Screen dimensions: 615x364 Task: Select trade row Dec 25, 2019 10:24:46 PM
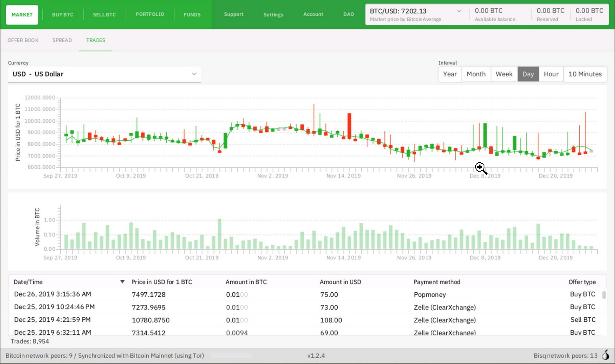point(305,307)
